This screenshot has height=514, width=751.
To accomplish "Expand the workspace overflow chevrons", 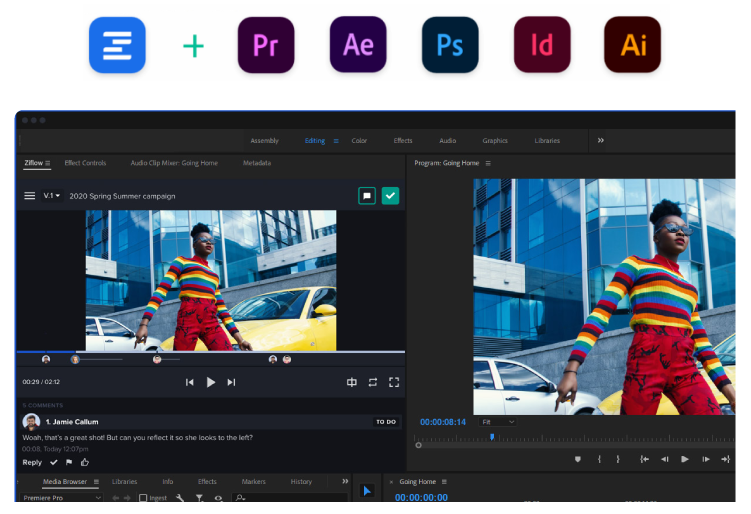I will 600,141.
